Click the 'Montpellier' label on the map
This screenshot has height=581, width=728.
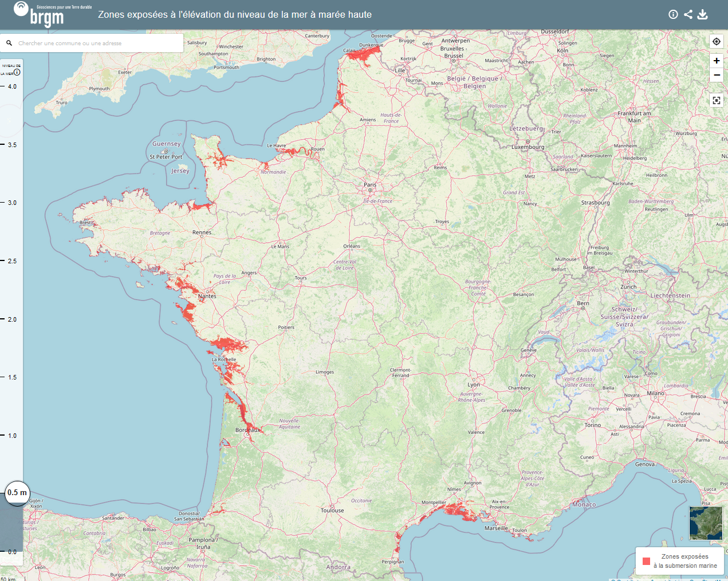[434, 502]
